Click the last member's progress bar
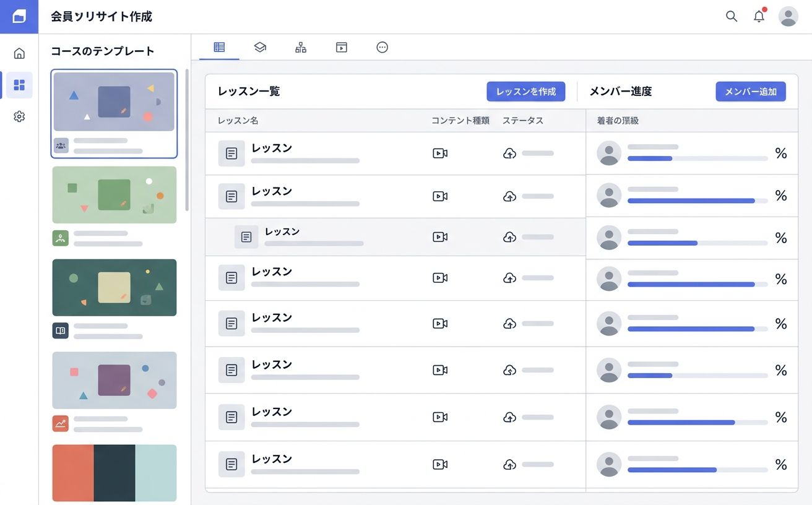Viewport: 812px width, 505px height. pos(698,470)
